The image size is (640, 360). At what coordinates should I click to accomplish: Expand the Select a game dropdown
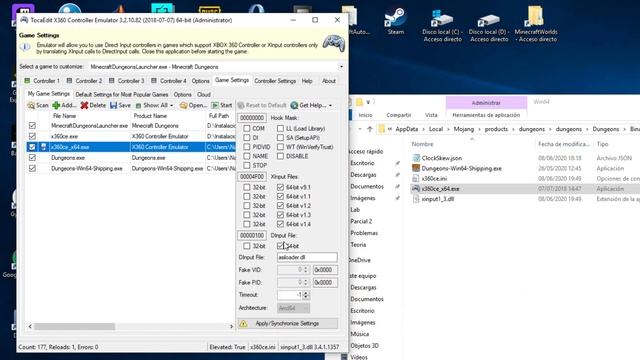coord(341,67)
